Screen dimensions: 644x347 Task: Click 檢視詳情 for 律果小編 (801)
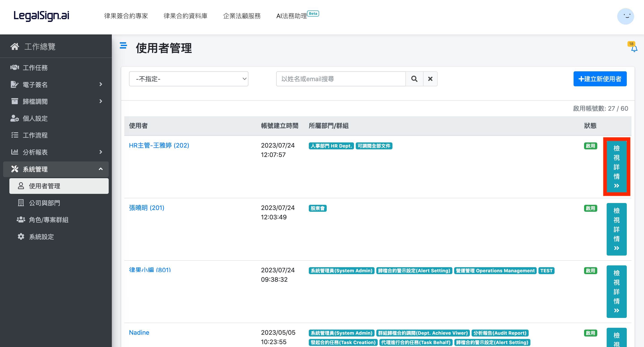[616, 292]
